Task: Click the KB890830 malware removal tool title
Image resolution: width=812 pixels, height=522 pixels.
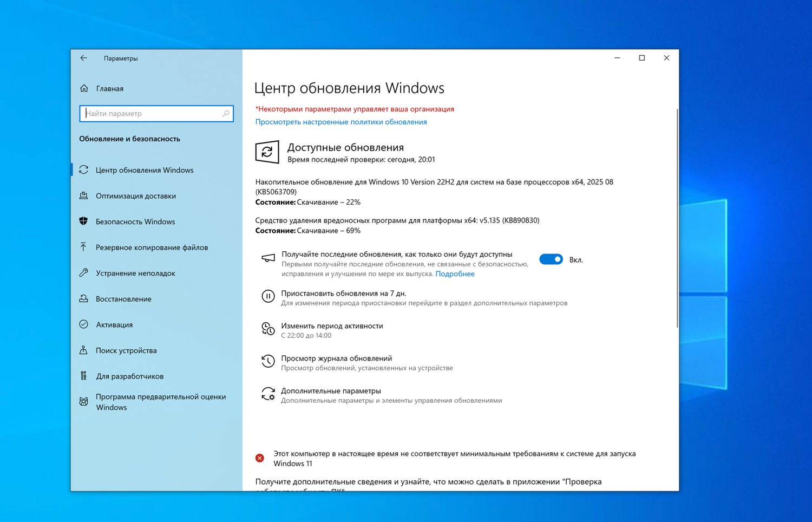Action: [397, 220]
